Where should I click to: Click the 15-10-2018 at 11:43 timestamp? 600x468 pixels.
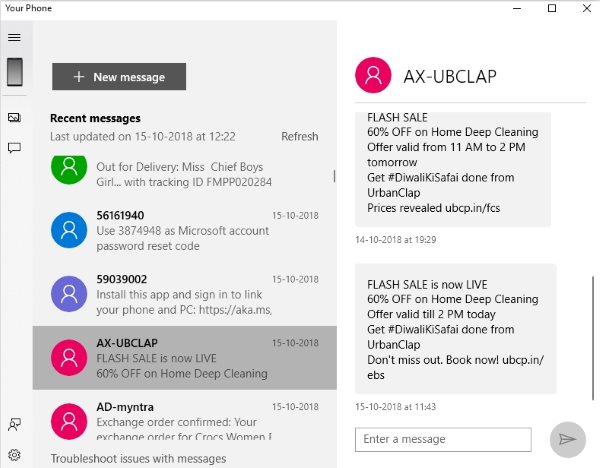click(395, 407)
